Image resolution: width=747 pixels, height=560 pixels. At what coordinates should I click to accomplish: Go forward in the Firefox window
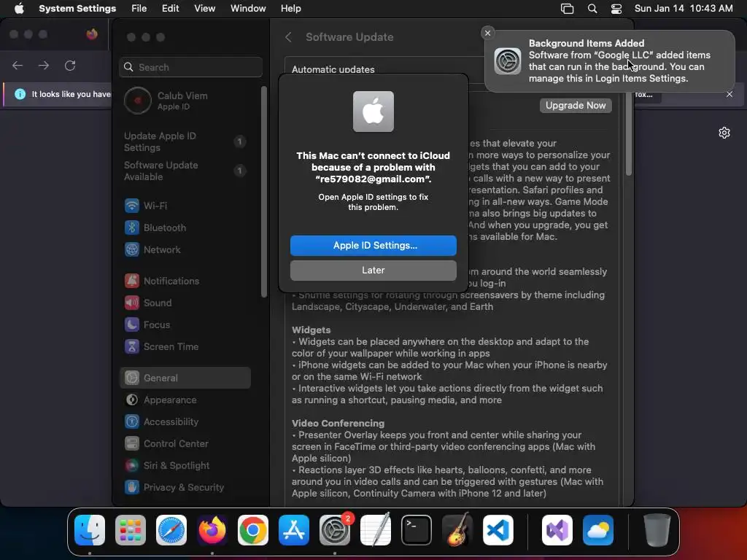[44, 65]
